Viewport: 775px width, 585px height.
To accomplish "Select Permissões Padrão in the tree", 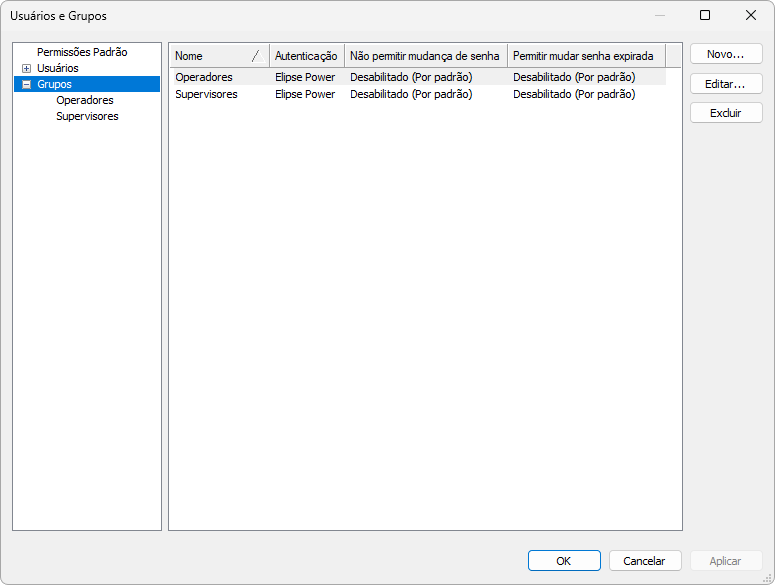I will coord(82,52).
